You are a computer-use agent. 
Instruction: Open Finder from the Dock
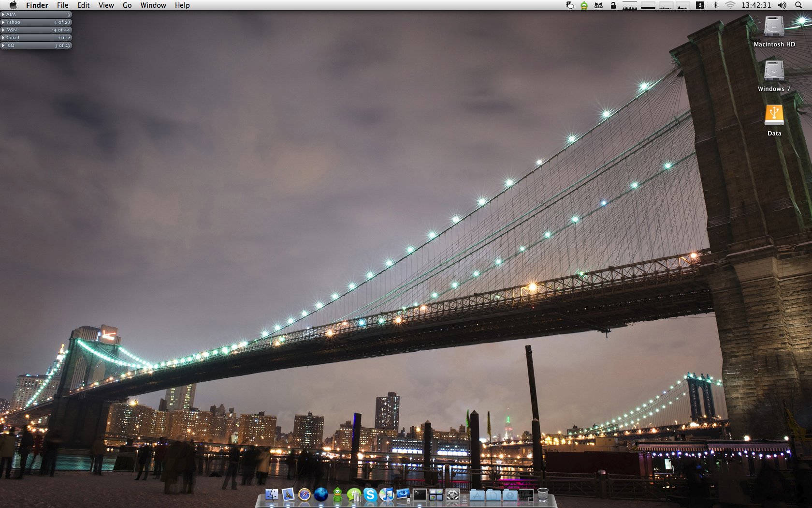[272, 494]
